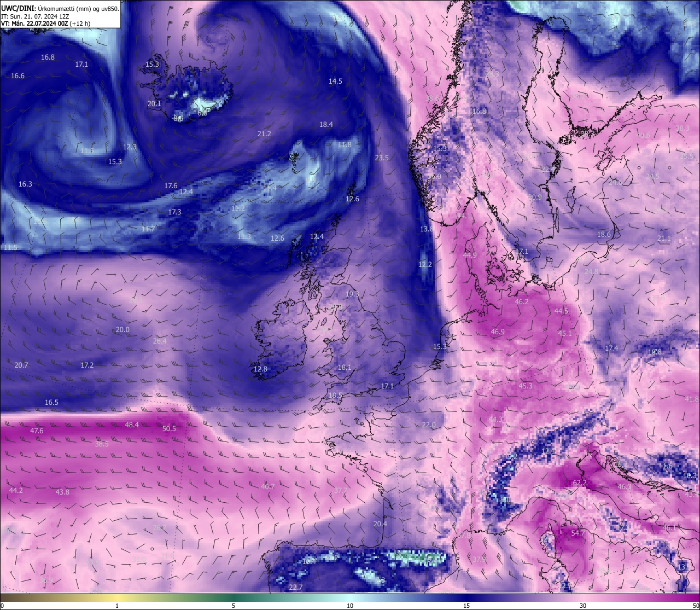Select the 46.2 map value
The height and width of the screenshot is (610, 700).
tap(522, 302)
